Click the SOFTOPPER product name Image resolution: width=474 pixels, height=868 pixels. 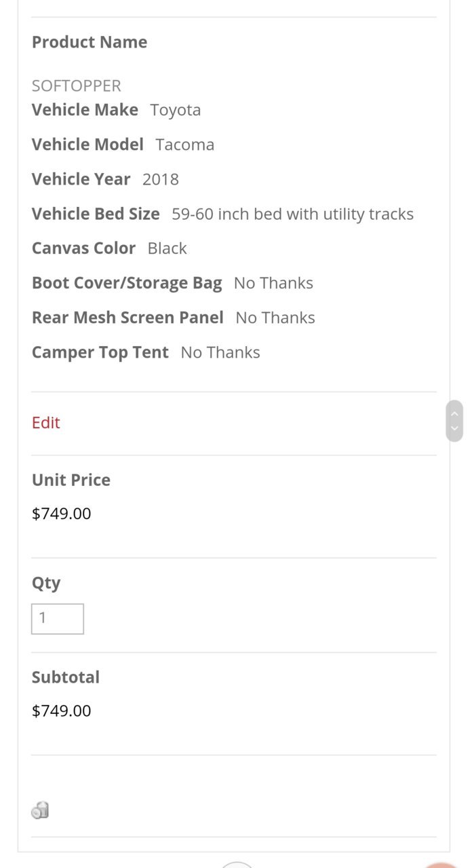click(x=77, y=86)
